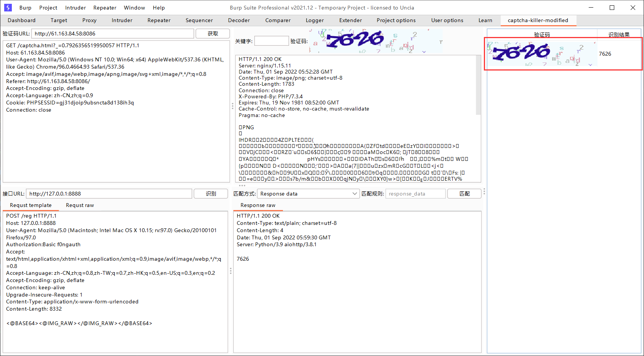Select the captcha-killer-modified tab
Image resolution: width=644 pixels, height=356 pixels.
(x=538, y=20)
